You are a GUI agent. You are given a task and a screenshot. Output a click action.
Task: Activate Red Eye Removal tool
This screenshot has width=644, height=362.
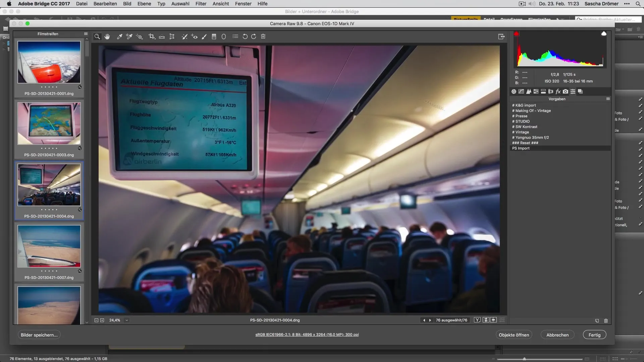coord(194,37)
